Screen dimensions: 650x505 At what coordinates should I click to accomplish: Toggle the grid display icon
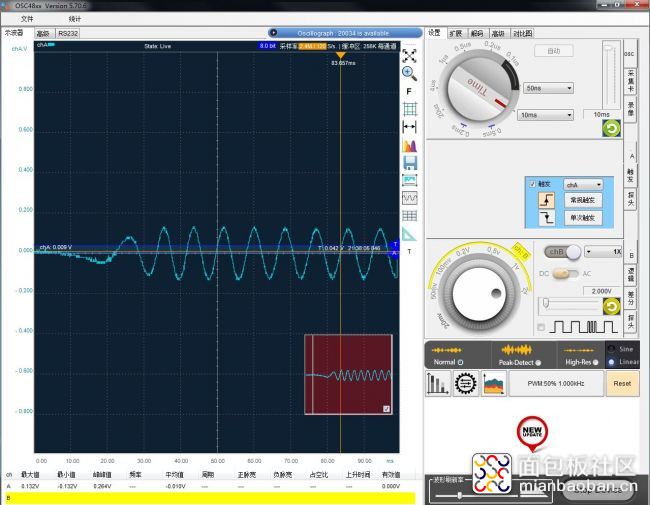pyautogui.click(x=410, y=109)
